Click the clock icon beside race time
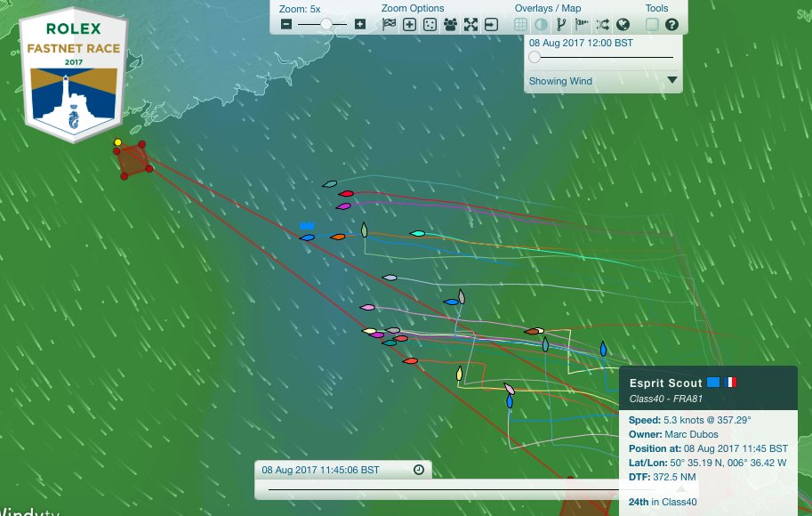The width and height of the screenshot is (812, 516). tap(419, 470)
